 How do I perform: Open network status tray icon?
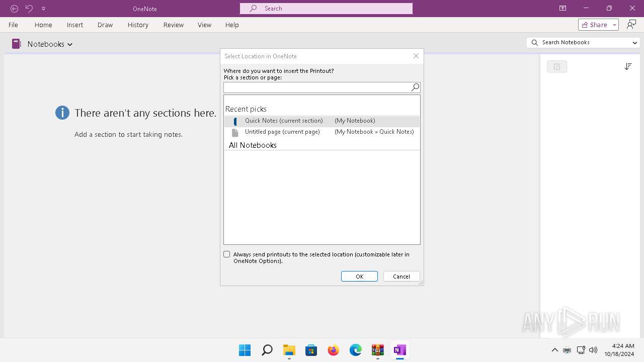click(x=581, y=350)
